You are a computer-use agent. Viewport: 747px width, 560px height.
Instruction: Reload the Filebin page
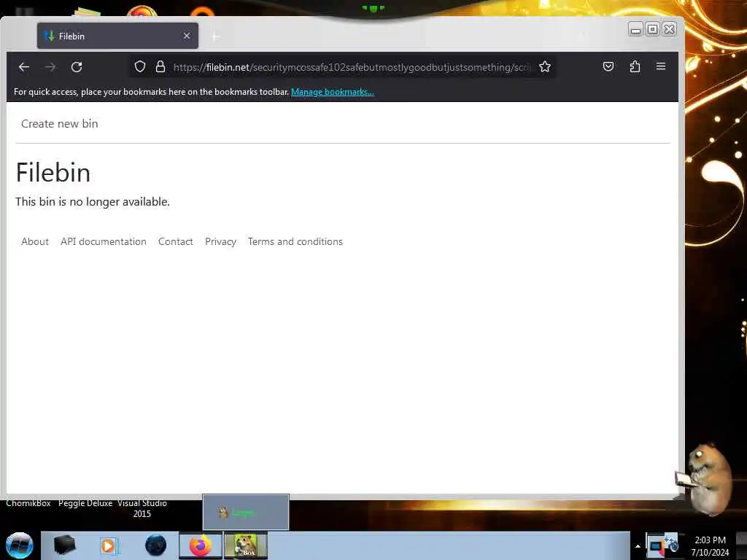coord(77,67)
